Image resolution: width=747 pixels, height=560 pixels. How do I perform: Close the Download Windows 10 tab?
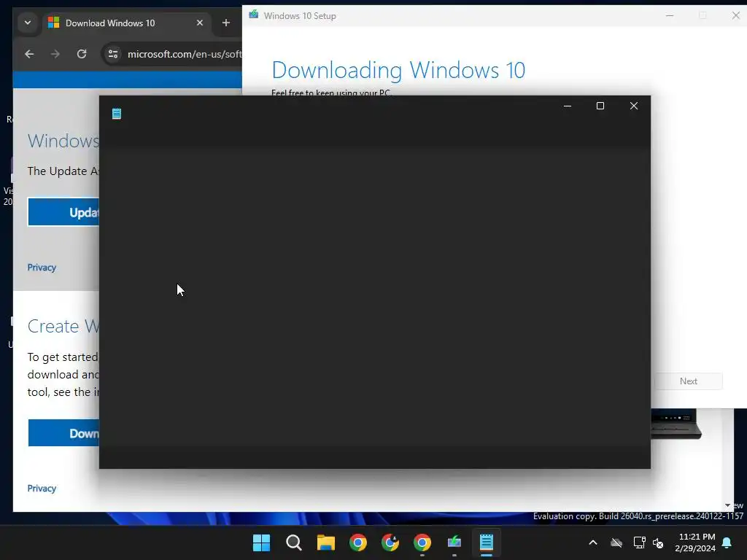click(x=200, y=23)
